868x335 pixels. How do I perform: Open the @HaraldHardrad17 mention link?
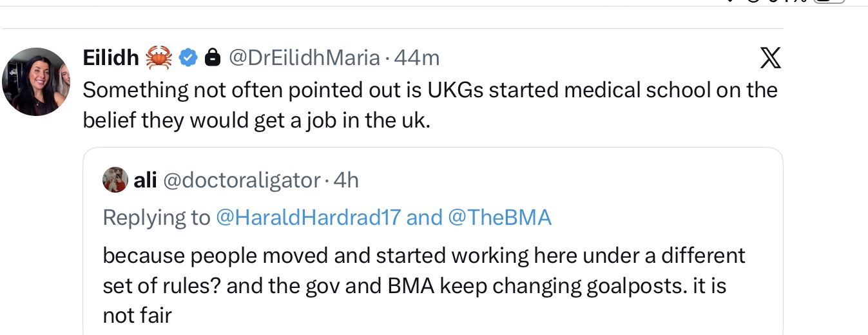click(308, 218)
